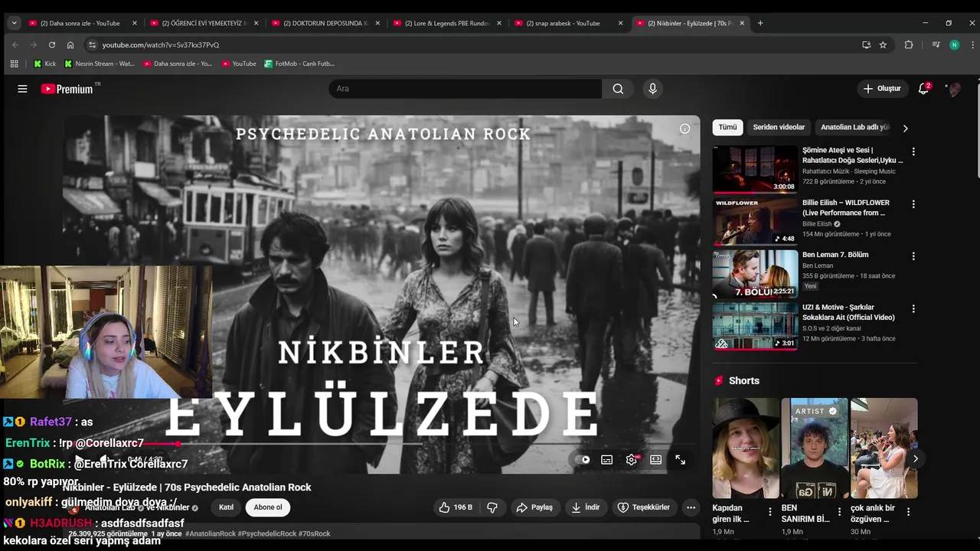Click the address bar URL
Image resolution: width=980 pixels, height=551 pixels.
[161, 45]
